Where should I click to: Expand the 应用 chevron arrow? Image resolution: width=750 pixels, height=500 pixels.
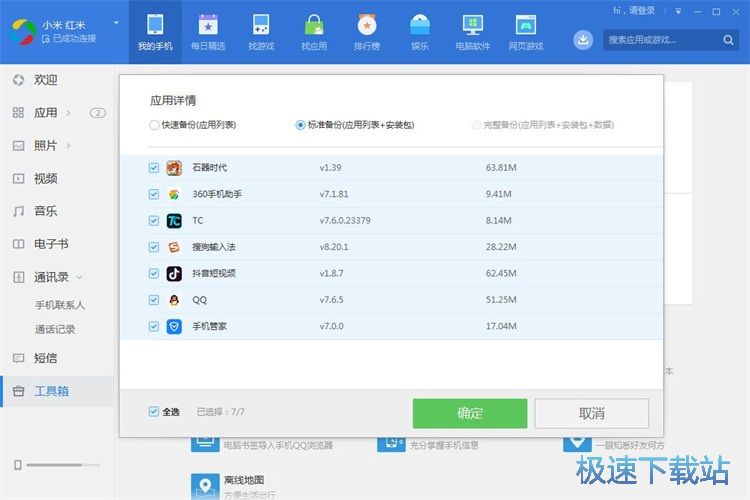(x=68, y=113)
